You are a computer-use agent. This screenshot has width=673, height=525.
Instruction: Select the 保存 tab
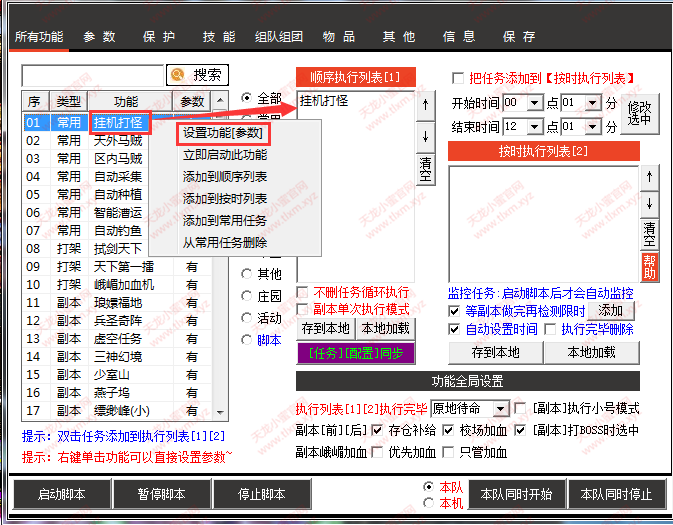coord(519,36)
